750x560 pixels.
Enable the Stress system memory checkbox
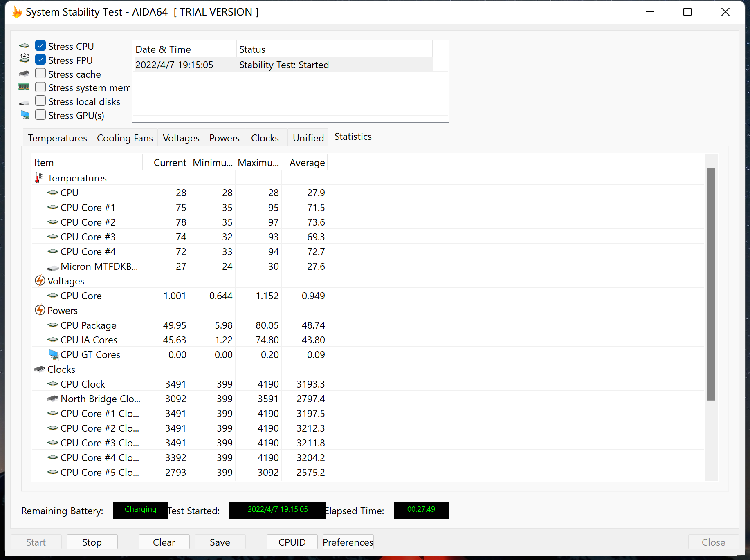[40, 87]
